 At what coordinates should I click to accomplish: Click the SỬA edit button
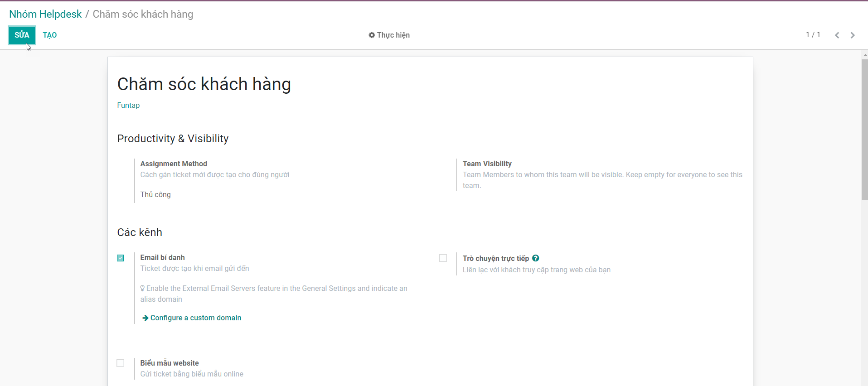click(22, 35)
